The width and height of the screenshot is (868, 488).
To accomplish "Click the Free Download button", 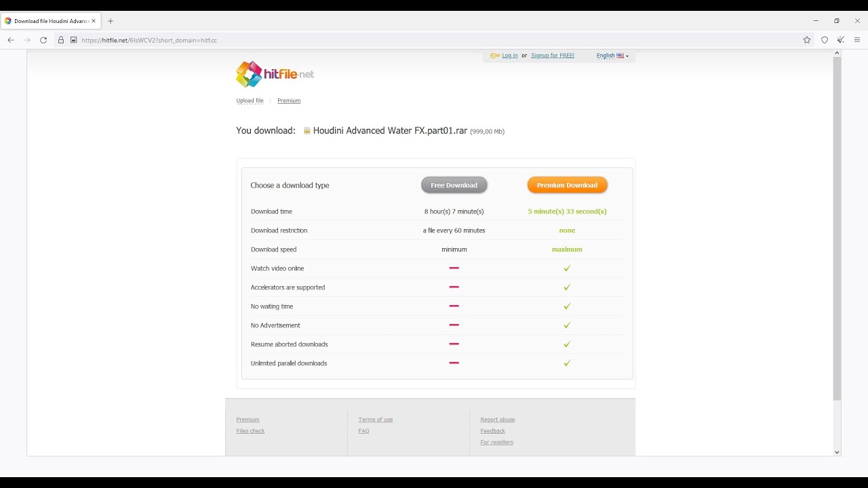I will point(454,185).
